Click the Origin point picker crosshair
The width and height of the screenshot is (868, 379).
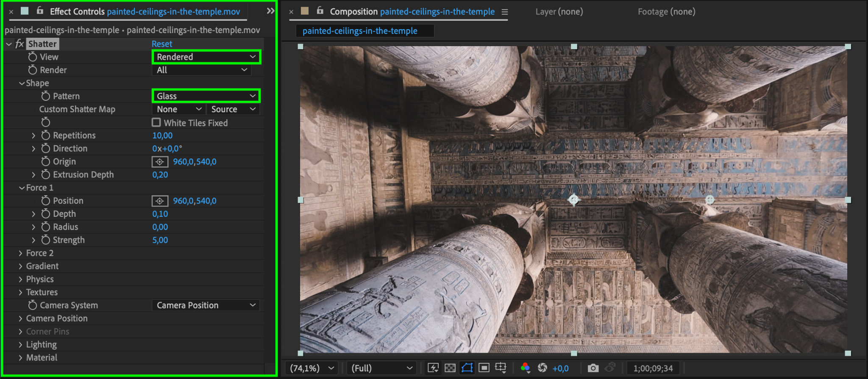(x=160, y=162)
